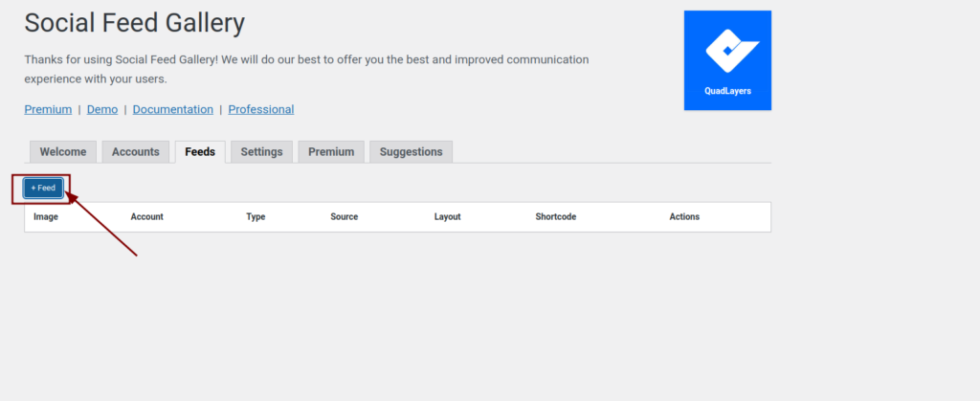Viewport: 980px width, 401px height.
Task: Switch to the Suggestions tab
Action: pos(411,152)
